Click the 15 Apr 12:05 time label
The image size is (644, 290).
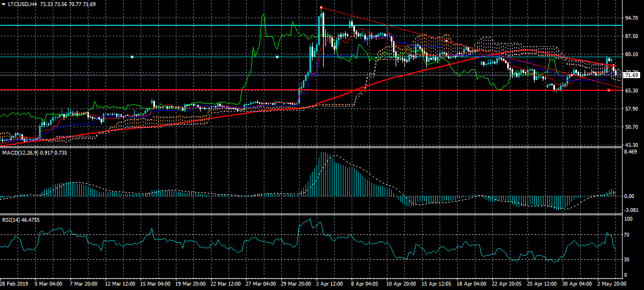(x=437, y=284)
